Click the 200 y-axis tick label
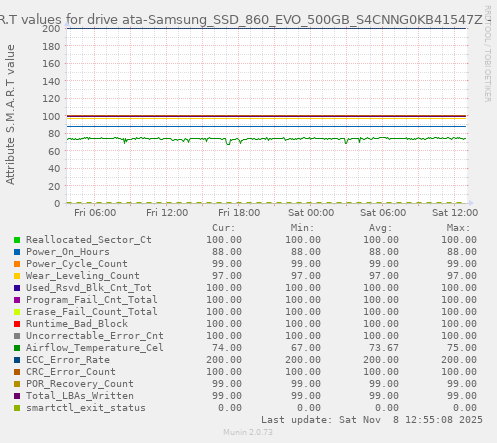497x443 pixels. [x=51, y=28]
